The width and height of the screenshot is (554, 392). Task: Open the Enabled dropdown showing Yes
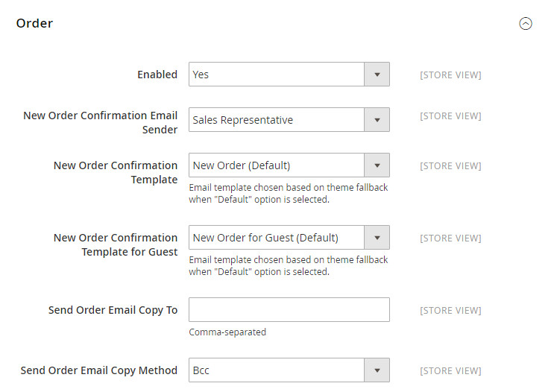[x=289, y=75]
